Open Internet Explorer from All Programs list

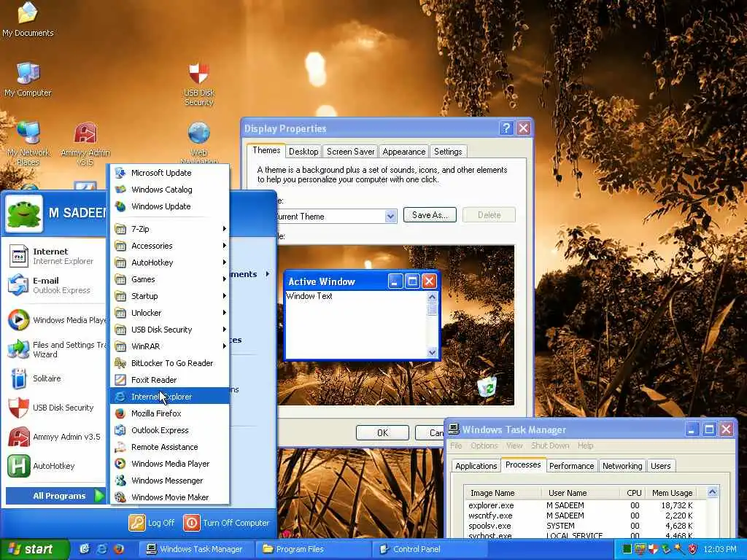tap(170, 397)
